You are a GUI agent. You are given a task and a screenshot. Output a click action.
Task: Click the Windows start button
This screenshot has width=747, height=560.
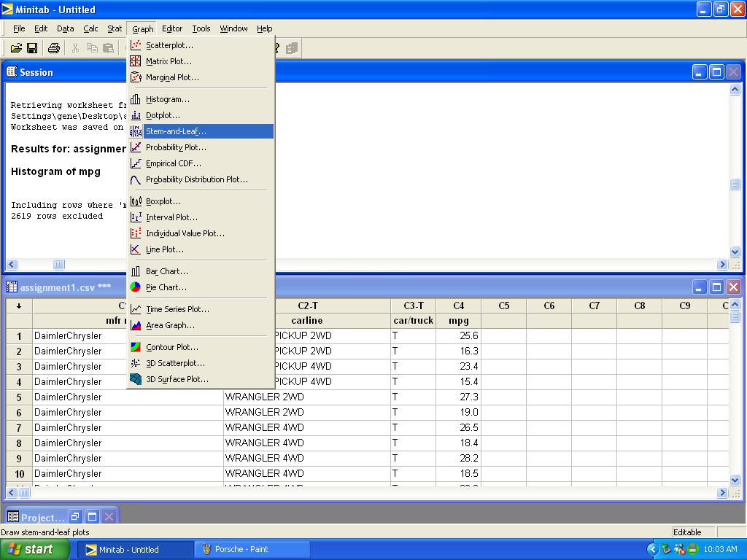[31, 549]
